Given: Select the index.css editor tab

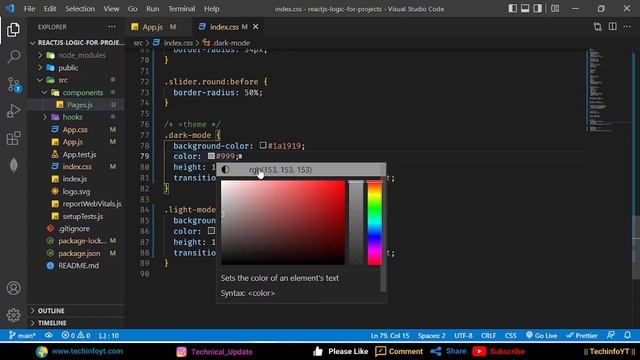Looking at the screenshot, I should point(224,27).
